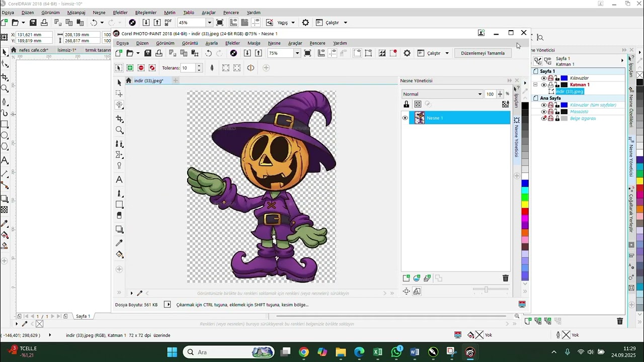
Task: Open the 75% zoom level dropdown
Action: [297, 53]
